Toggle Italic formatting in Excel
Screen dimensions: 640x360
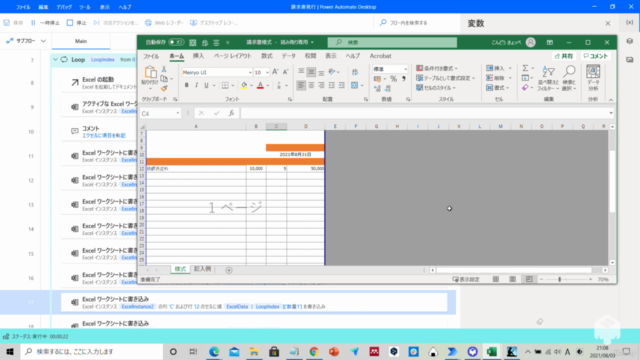pos(196,85)
